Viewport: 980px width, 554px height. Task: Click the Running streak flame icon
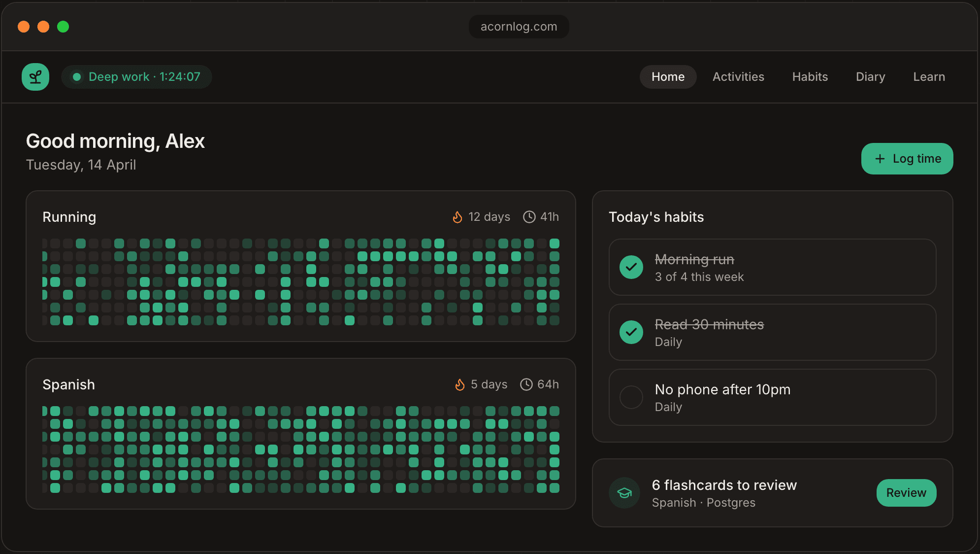click(x=457, y=217)
